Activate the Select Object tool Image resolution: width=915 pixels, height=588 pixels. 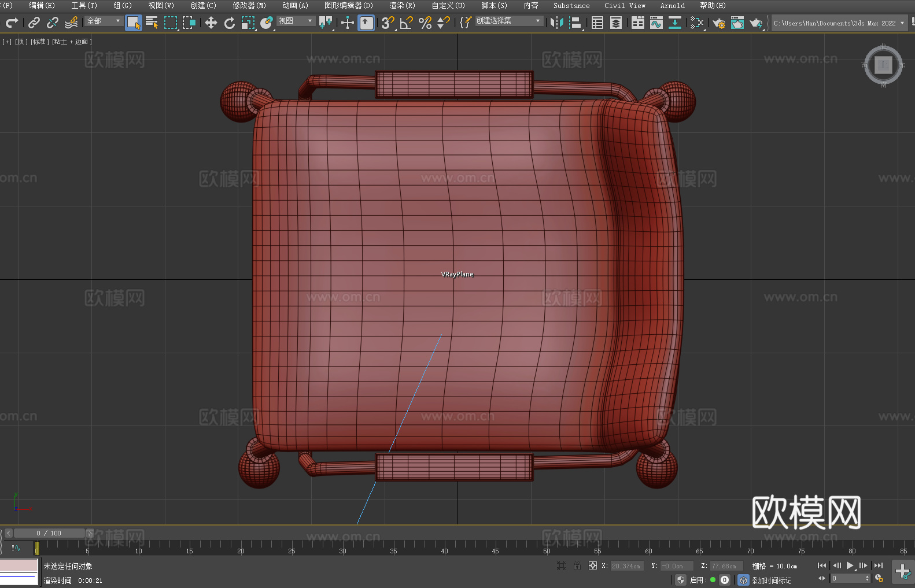point(134,23)
